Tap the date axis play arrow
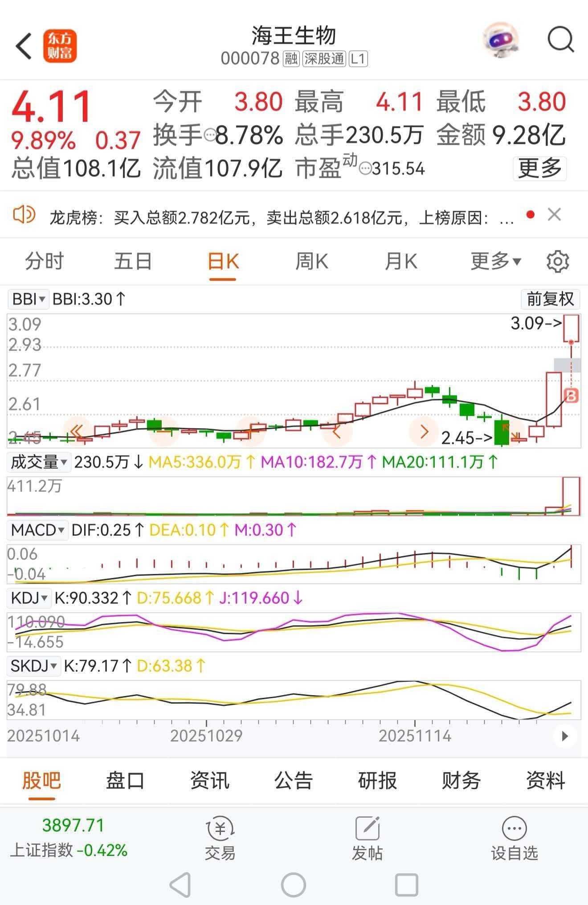This screenshot has height=905, width=588. pyautogui.click(x=564, y=736)
